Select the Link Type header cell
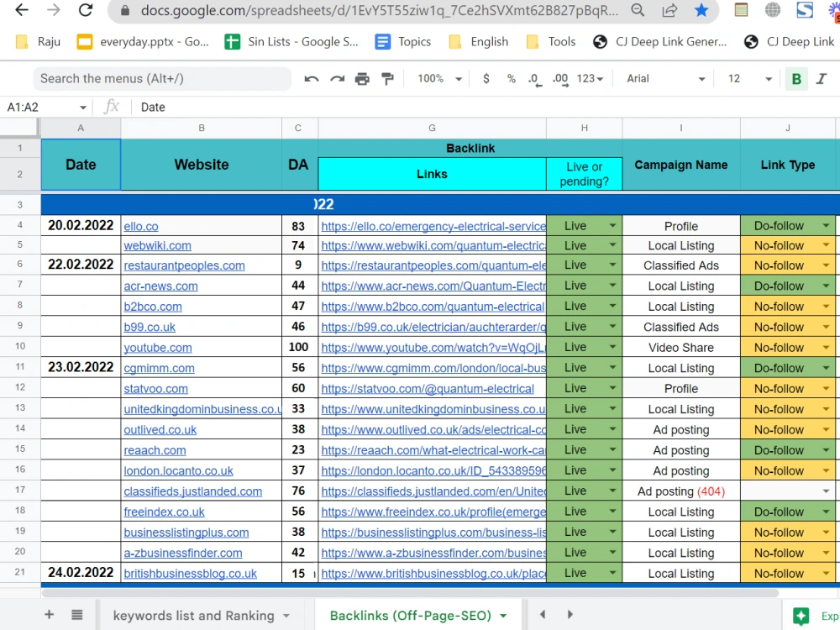The image size is (840, 630). [788, 165]
